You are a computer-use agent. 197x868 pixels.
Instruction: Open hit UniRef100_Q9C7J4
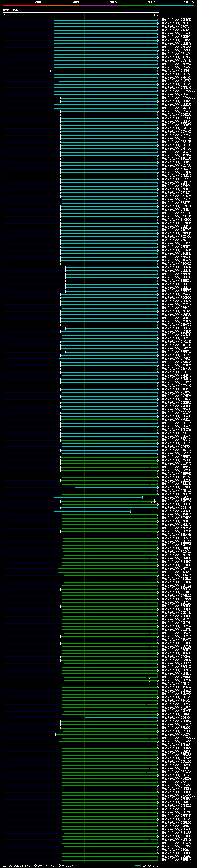click(177, 26)
